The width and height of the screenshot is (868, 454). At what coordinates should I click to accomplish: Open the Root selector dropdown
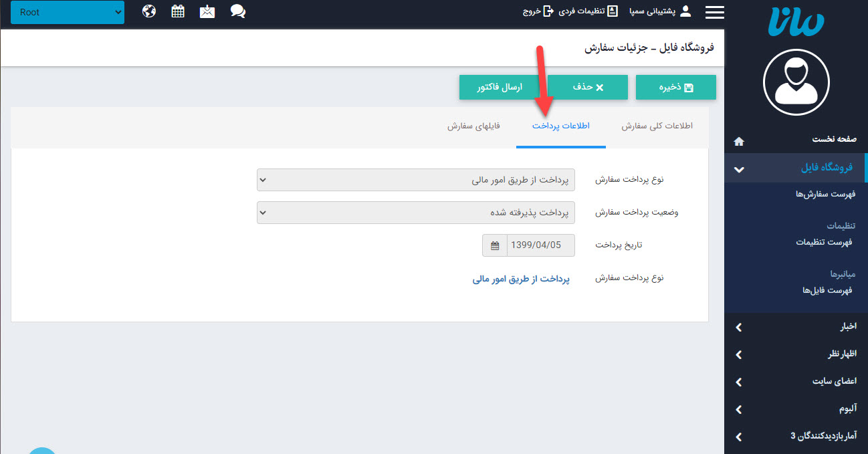[x=67, y=11]
